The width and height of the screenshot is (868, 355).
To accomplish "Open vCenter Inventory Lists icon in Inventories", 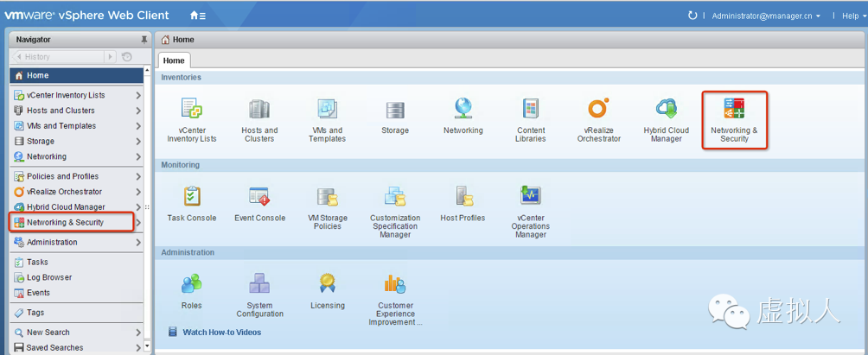I will (192, 109).
